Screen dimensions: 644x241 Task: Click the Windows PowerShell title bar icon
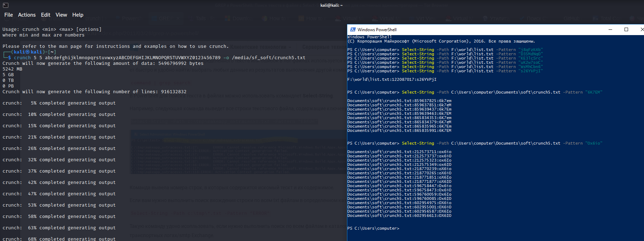tap(353, 29)
